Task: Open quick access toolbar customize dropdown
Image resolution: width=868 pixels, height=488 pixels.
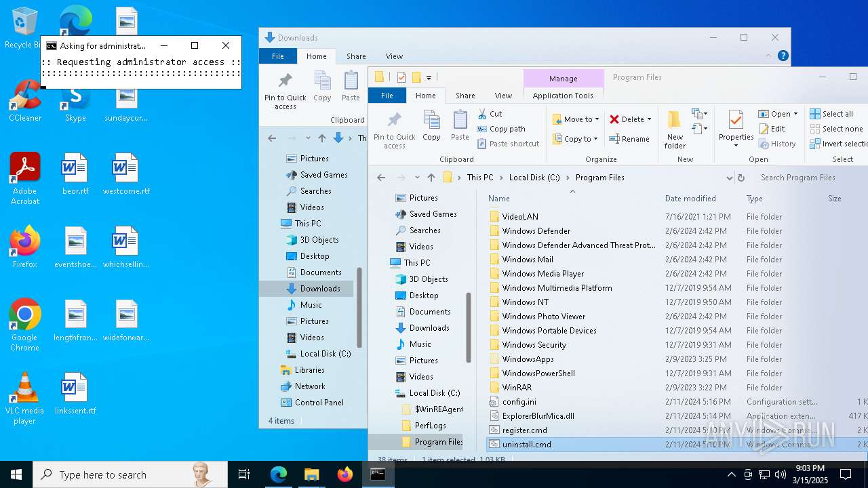Action: click(429, 77)
